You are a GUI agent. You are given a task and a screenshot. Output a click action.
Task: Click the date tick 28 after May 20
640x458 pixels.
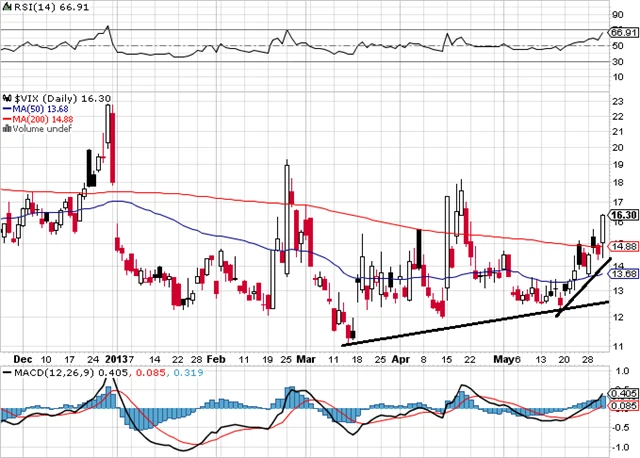[x=587, y=359]
